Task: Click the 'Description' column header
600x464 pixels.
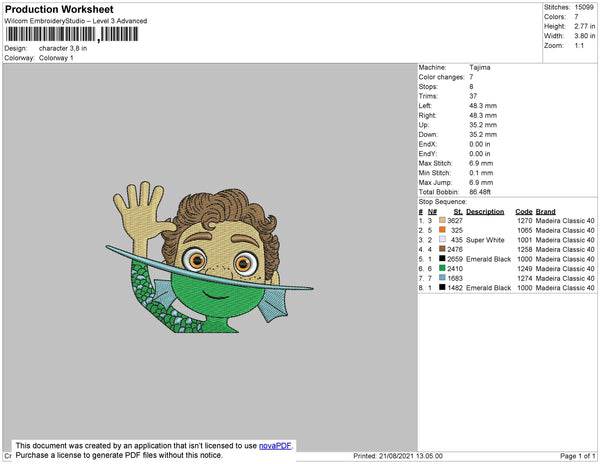Action: coord(485,212)
